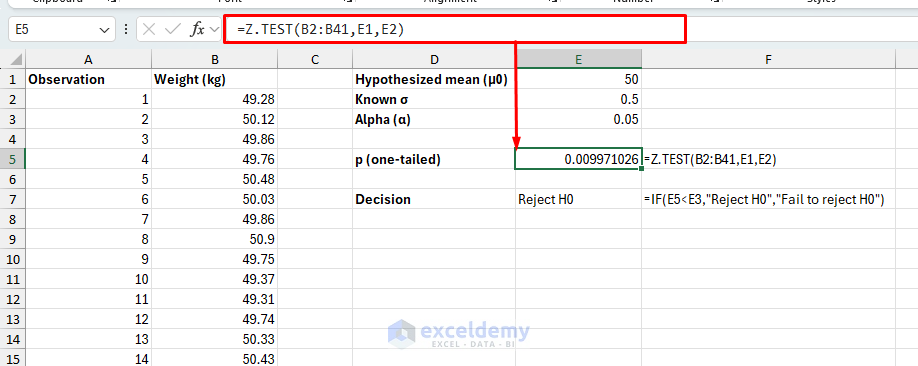Image resolution: width=918 pixels, height=366 pixels.
Task: Open Insert Function fx icon
Action: point(197,29)
